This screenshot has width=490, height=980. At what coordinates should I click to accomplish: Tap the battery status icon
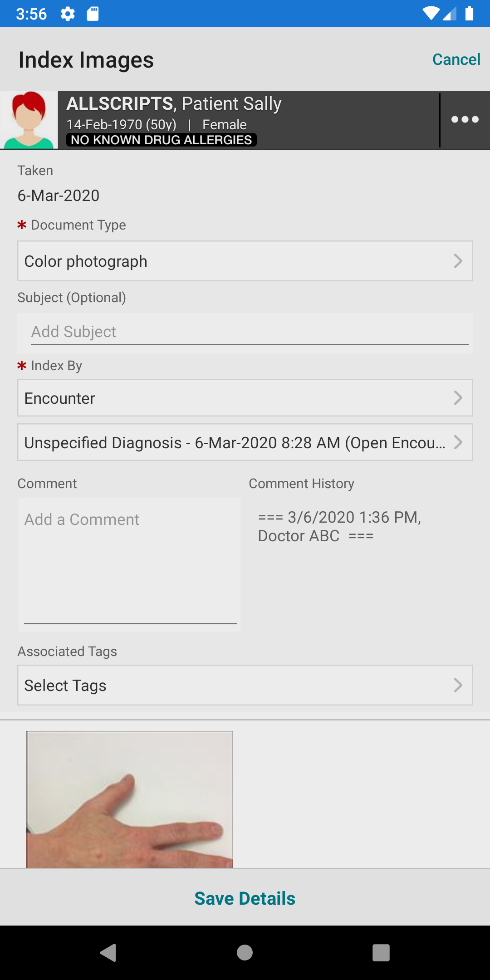tap(470, 14)
